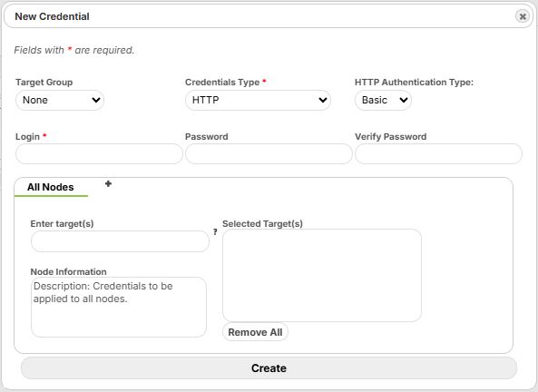This screenshot has height=392, width=538.
Task: Open the HTTP Authentication Type Basic dropdown
Action: 383,100
